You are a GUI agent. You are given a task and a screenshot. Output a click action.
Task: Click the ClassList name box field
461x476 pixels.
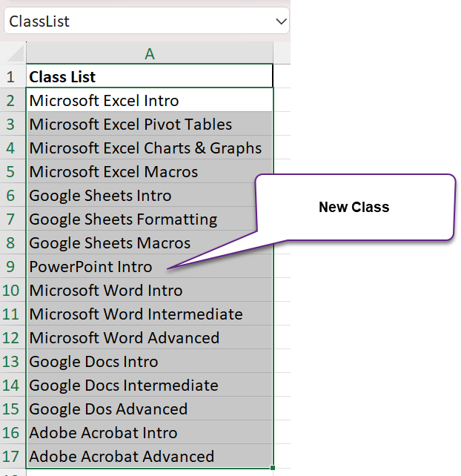(147, 21)
